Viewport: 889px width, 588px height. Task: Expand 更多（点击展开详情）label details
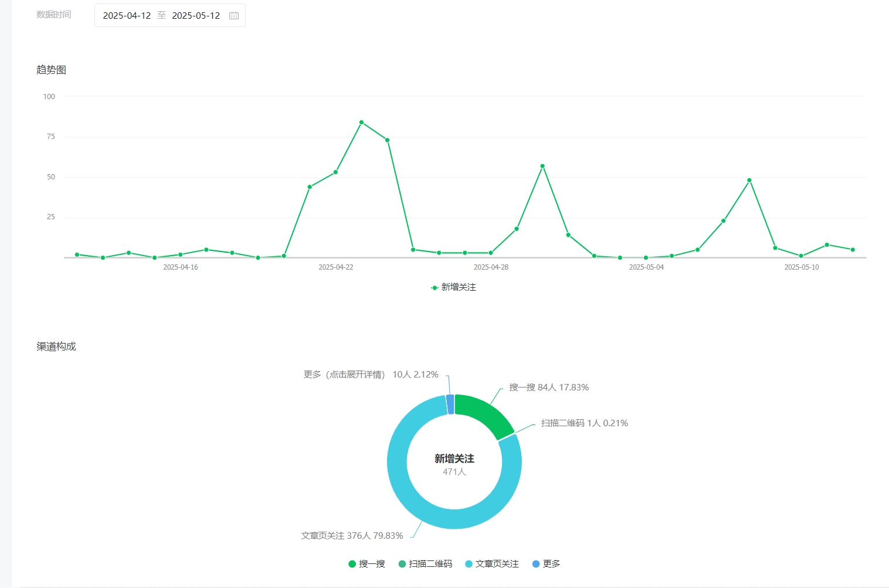click(371, 375)
